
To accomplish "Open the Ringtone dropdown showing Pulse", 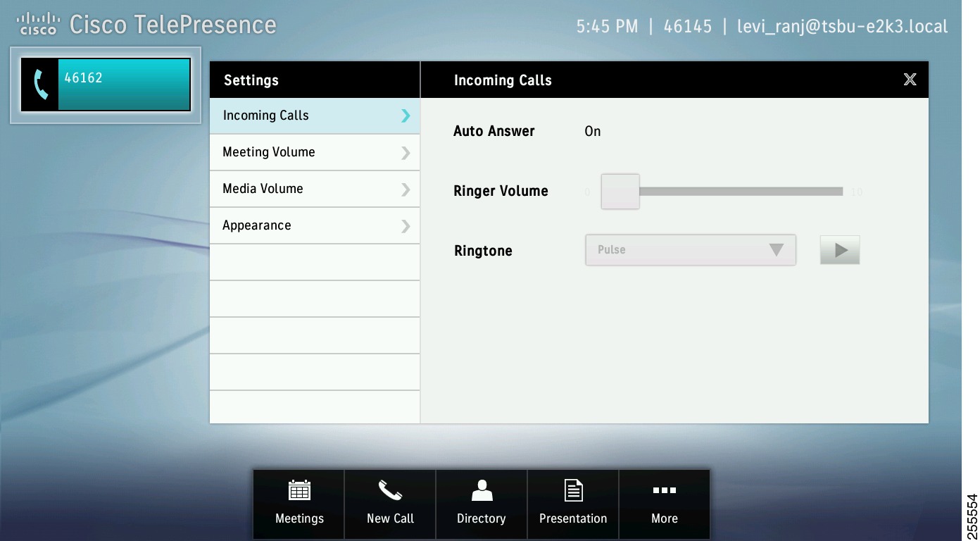I will (691, 250).
